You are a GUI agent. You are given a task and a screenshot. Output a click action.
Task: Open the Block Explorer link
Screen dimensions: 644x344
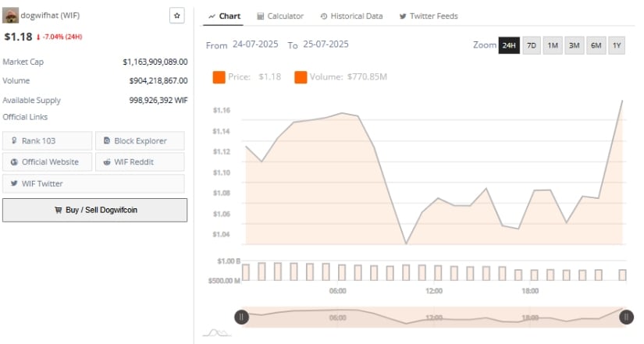coord(140,141)
